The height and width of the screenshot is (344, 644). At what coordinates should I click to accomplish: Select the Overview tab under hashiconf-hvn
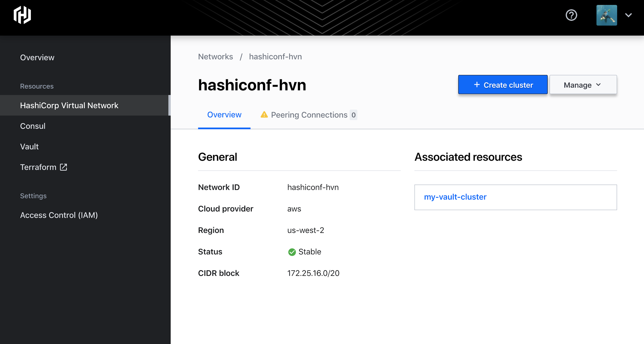click(x=224, y=114)
